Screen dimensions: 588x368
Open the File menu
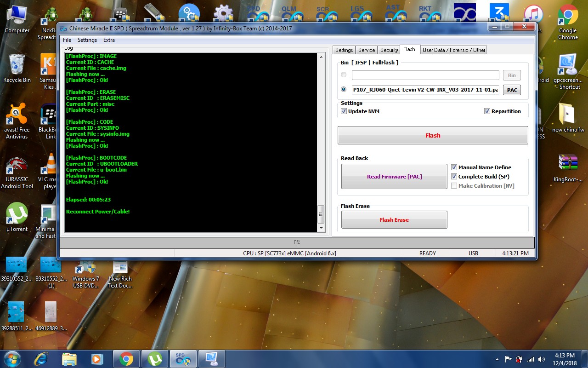67,40
